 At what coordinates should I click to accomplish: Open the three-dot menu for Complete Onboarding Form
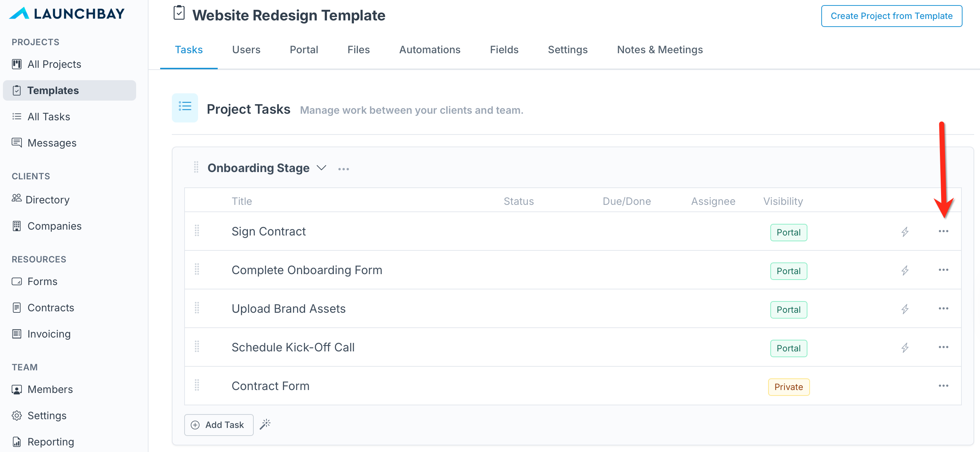[x=943, y=270]
